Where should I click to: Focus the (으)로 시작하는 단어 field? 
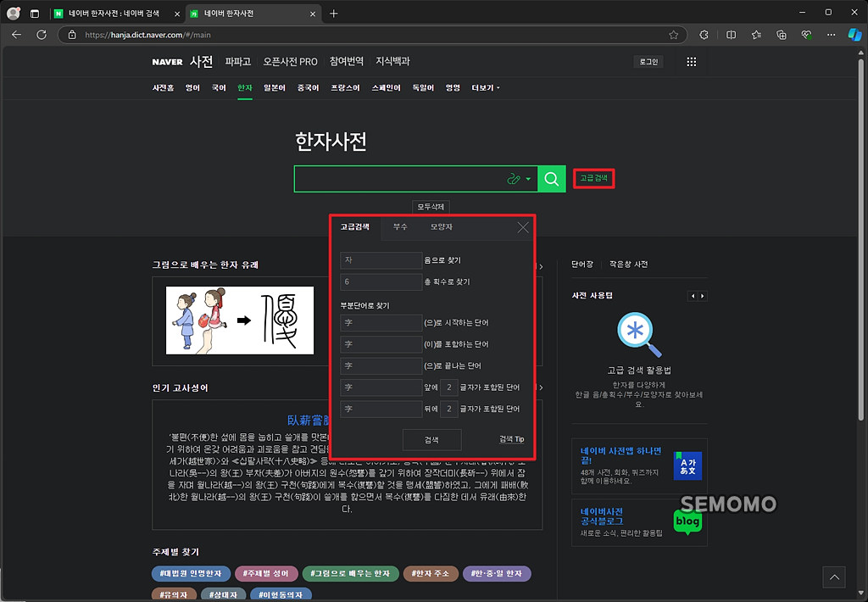click(381, 323)
